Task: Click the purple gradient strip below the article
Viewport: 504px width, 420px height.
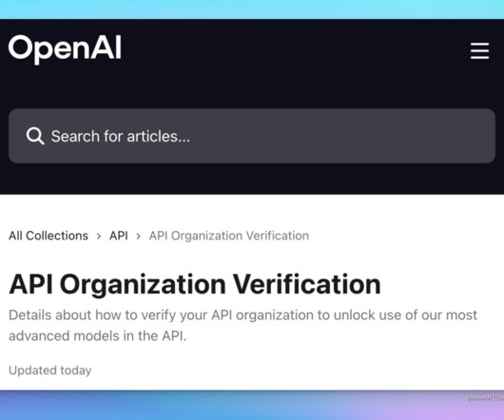Action: [252, 405]
